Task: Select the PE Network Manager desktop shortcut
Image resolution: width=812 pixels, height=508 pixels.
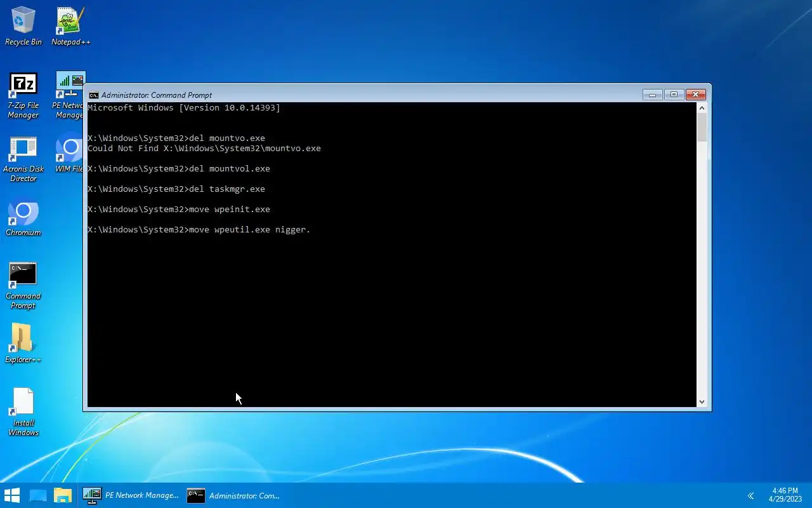Action: point(69,95)
